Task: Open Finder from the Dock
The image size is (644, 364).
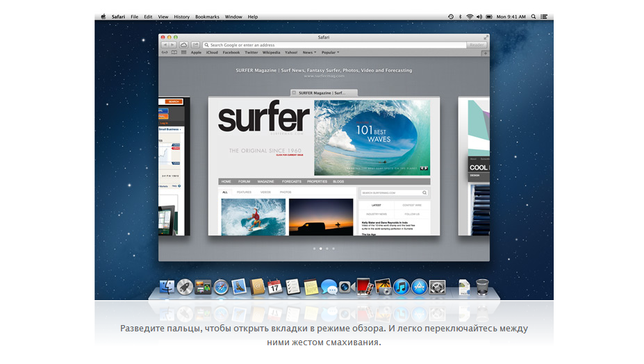Action: 167,287
